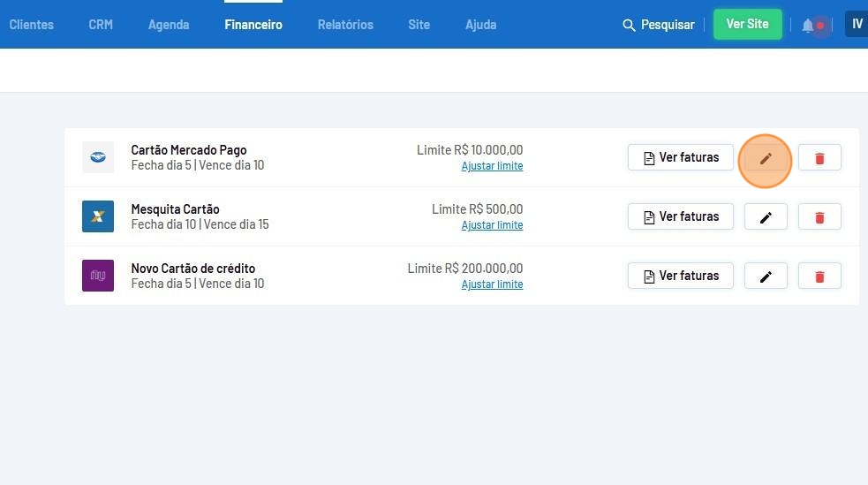
Task: Click Ajustar limite for Mesquita Cartão
Action: [x=492, y=225]
